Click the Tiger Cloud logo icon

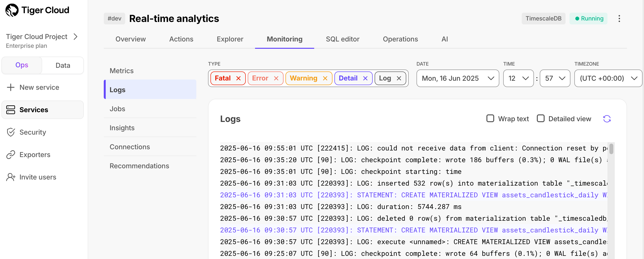coord(12,10)
